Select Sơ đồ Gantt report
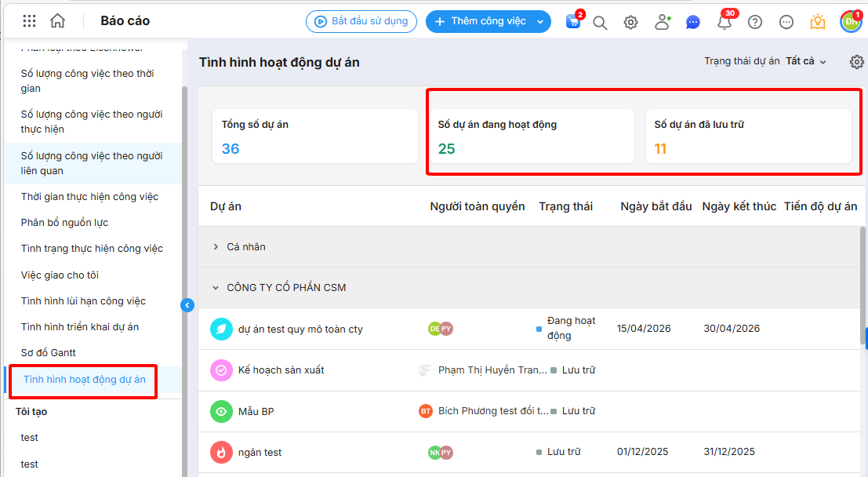The image size is (868, 477). 49,353
